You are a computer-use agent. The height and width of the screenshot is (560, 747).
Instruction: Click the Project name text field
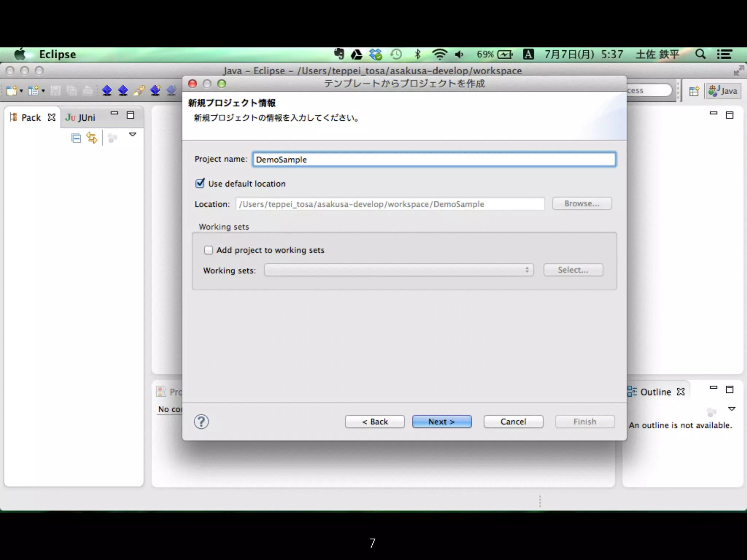434,160
